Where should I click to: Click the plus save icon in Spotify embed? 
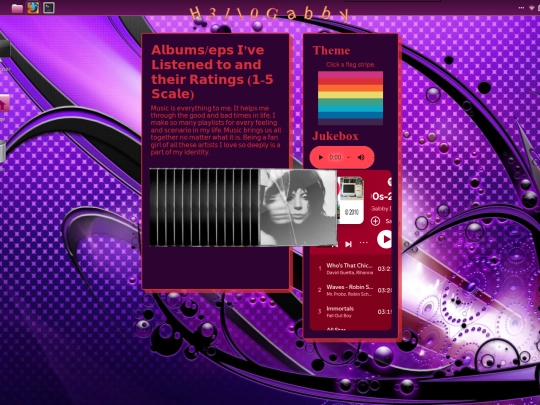pos(375,221)
